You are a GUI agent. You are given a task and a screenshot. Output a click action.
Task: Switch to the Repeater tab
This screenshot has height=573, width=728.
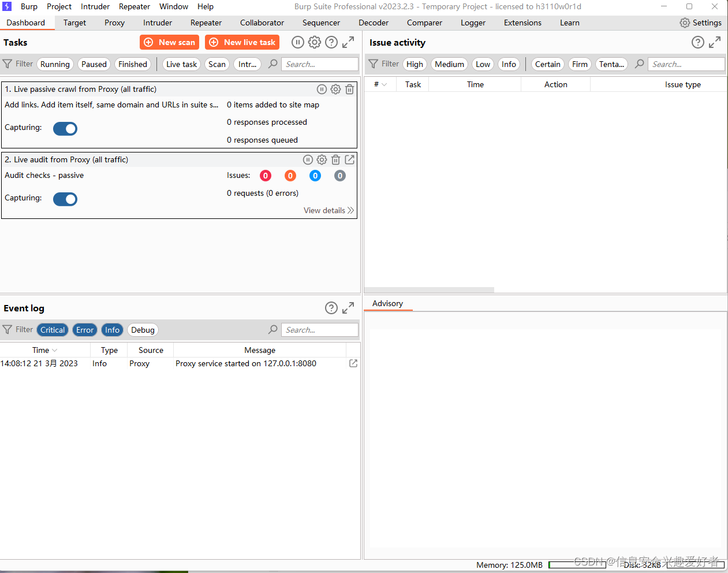pos(206,23)
